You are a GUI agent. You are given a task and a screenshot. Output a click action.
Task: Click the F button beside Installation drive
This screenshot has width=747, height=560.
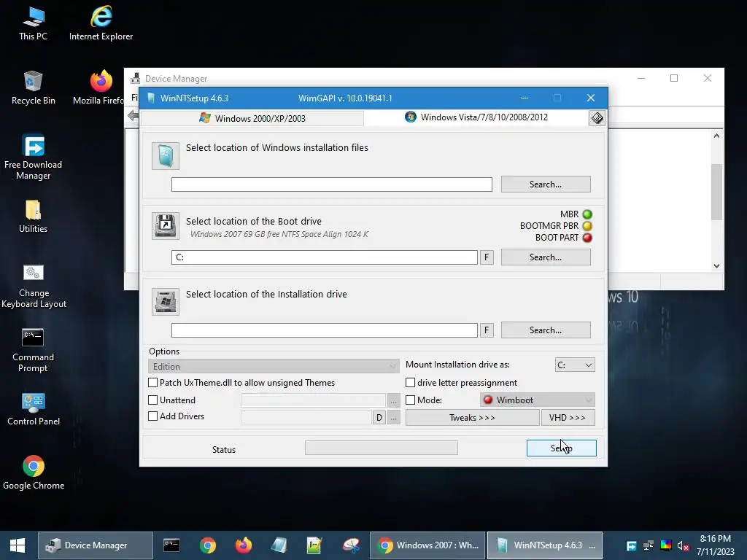pos(487,330)
